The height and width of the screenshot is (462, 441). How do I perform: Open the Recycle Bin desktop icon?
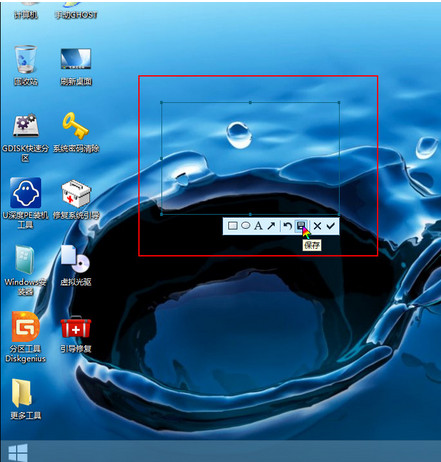pyautogui.click(x=26, y=59)
